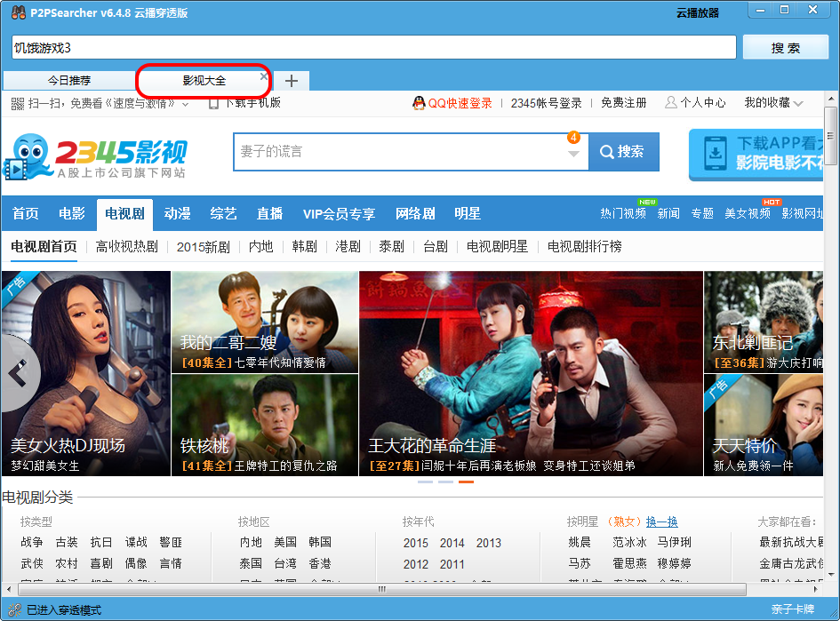
Task: Select third orange carousel indicator
Action: coord(466,482)
